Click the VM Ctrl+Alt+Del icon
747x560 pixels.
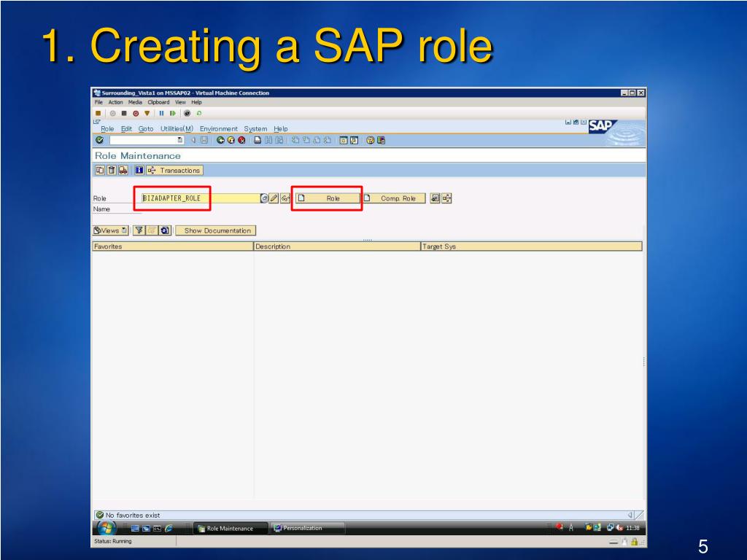click(x=98, y=113)
